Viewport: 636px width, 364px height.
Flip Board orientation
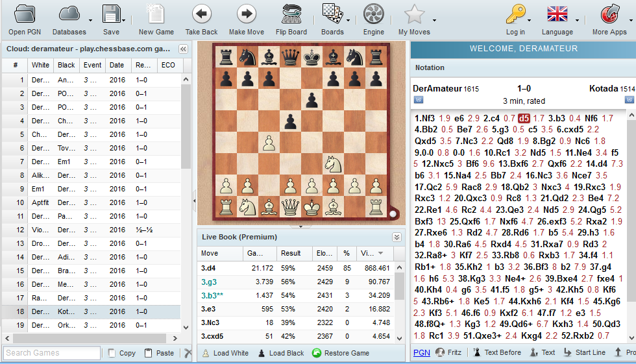[291, 19]
